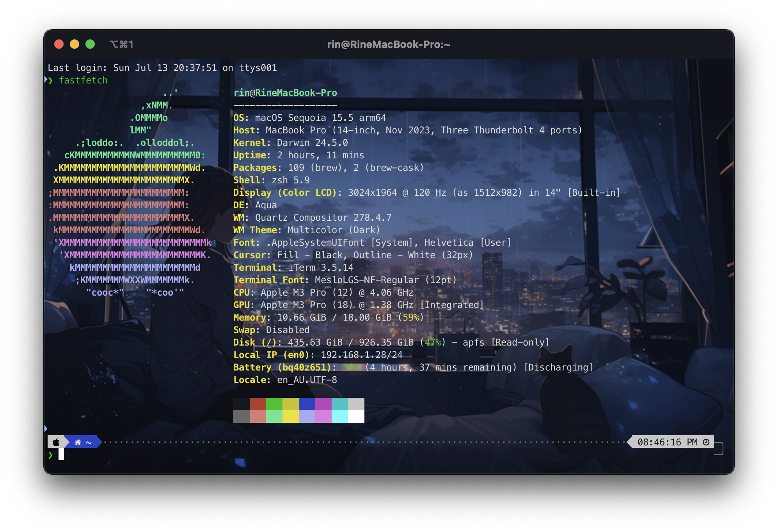Click the terminal cursor at the prompt

pos(61,454)
